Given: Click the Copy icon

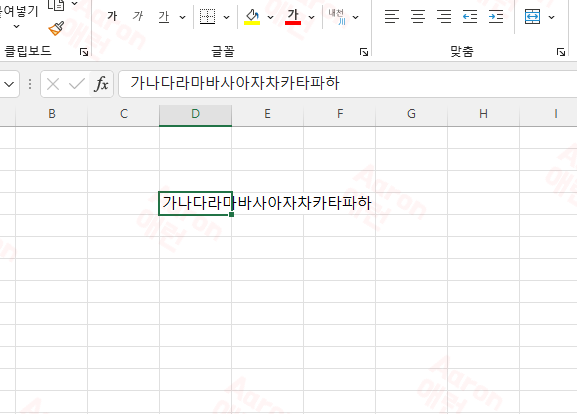Looking at the screenshot, I should click(56, 5).
